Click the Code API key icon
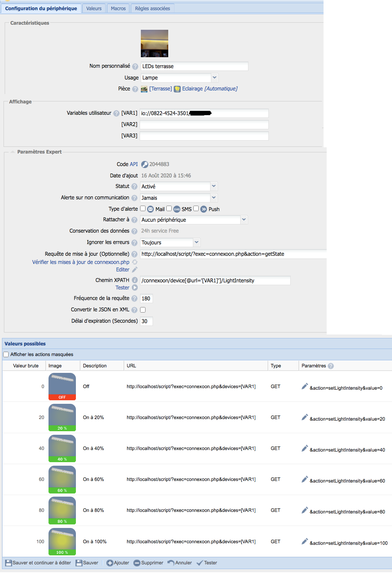Image resolution: width=392 pixels, height=573 pixels. tap(144, 164)
